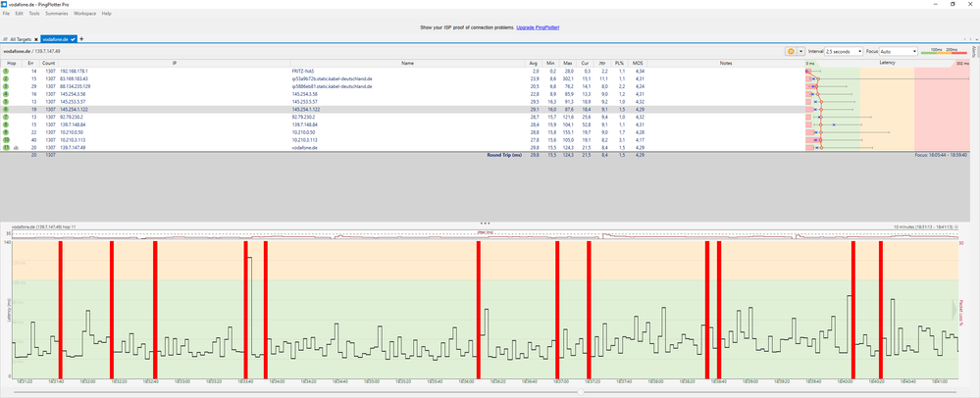980x398 pixels.
Task: Click the timeline horizontal scrollbar track
Action: (487, 392)
